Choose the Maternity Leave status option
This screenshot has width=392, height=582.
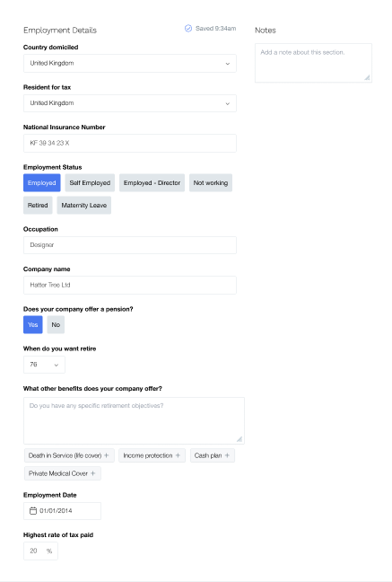[x=83, y=206]
